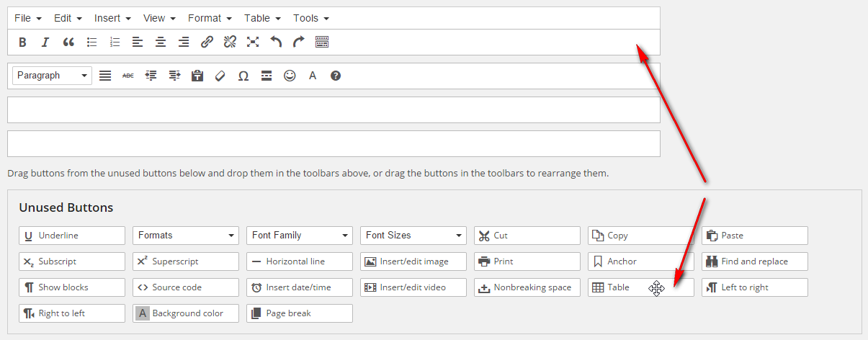The image size is (868, 340).
Task: Open the Tools menu
Action: tap(310, 18)
